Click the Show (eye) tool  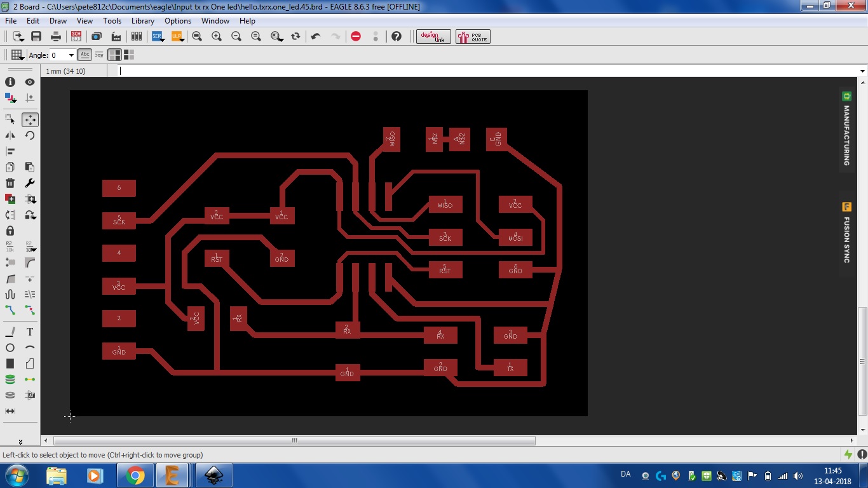(x=30, y=82)
